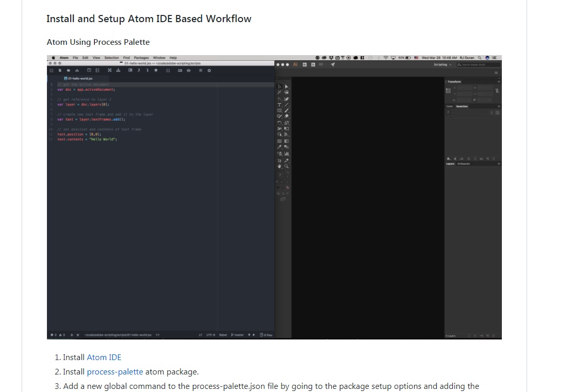Switch to the Artboards panel tab
Image resolution: width=573 pixels, height=392 pixels.
pos(464,164)
